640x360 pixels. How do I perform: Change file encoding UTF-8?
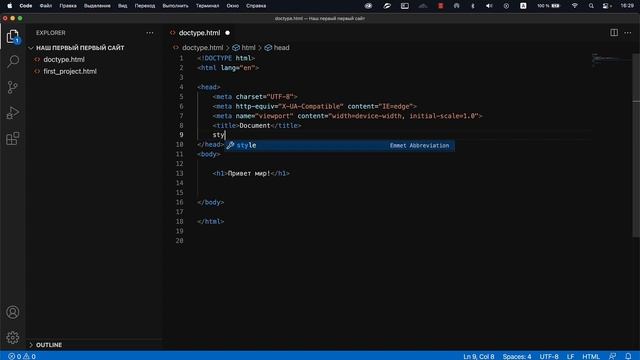(549, 356)
